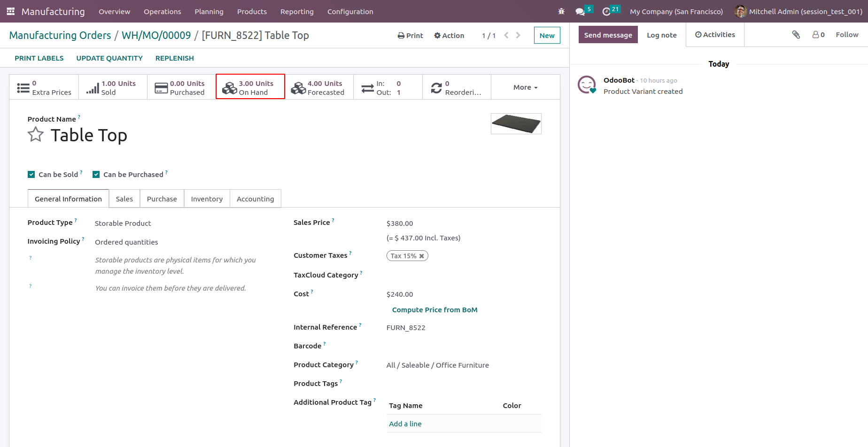
Task: Click the Activities button in chatter
Action: (715, 35)
